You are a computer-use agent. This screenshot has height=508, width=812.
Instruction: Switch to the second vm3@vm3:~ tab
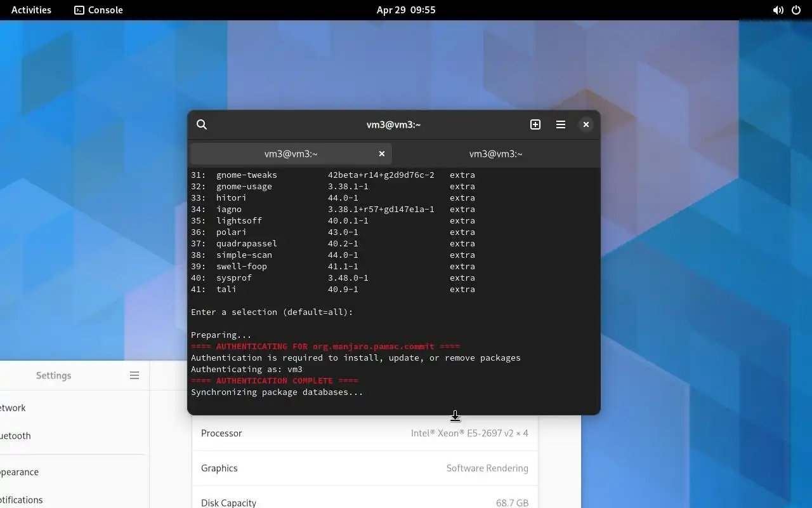496,154
